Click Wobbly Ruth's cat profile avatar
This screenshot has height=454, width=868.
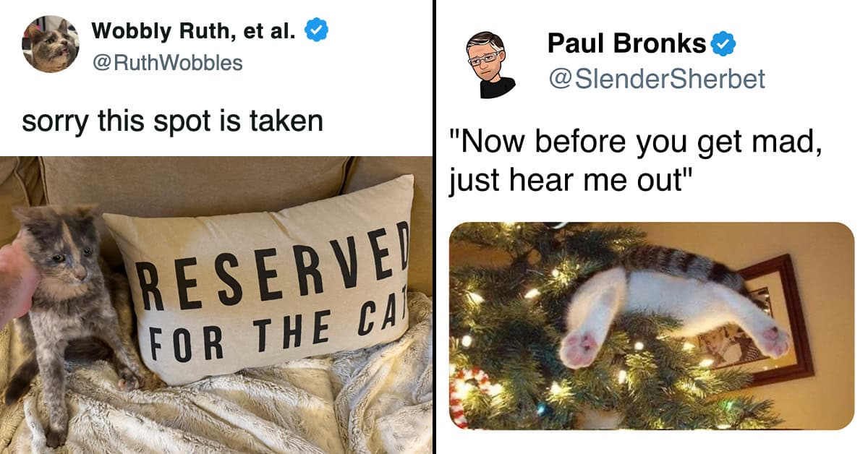point(51,43)
